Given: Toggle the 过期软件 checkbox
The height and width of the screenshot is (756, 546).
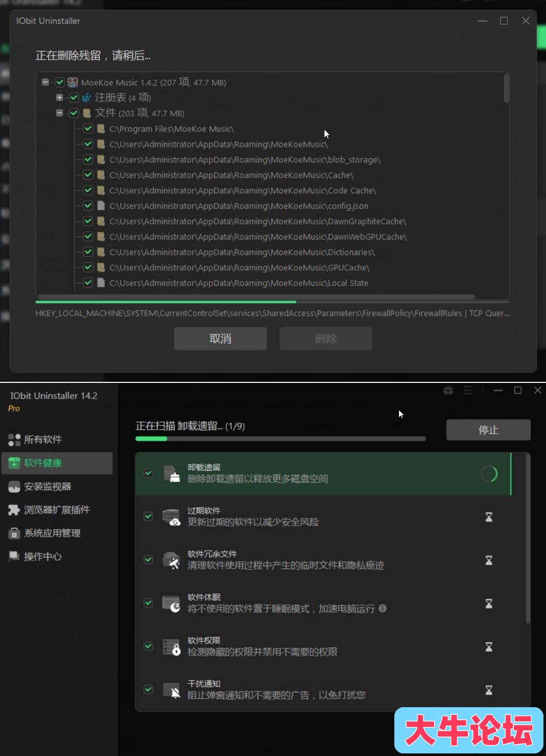Looking at the screenshot, I should 149,517.
